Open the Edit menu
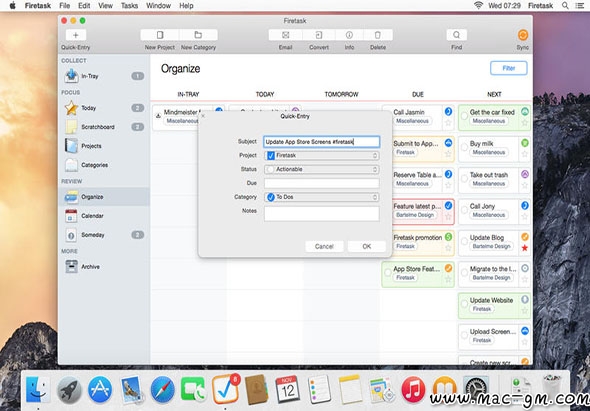Image resolution: width=590 pixels, height=411 pixels. click(84, 6)
